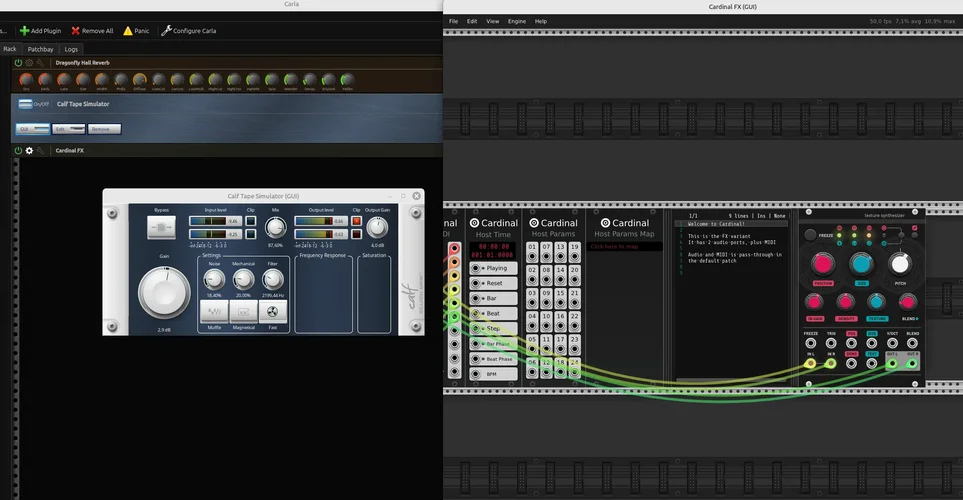
Task: Click the Bar output jack in Host Time
Action: [475, 299]
